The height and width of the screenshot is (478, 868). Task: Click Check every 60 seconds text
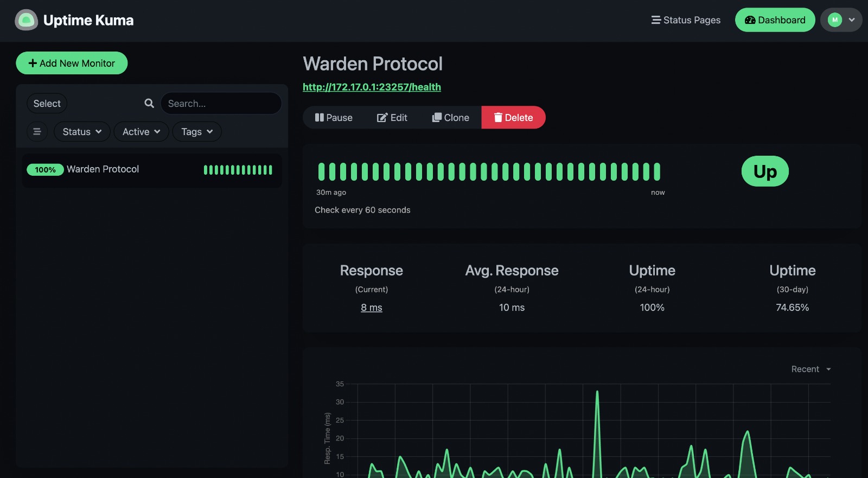[x=362, y=210]
